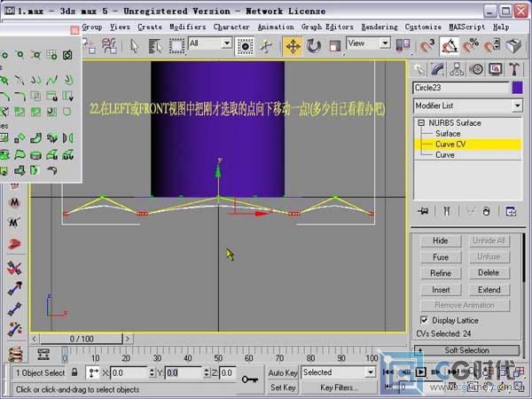Open the MAXScript menu
Screen dimensions: 532x399
pyautogui.click(x=467, y=27)
